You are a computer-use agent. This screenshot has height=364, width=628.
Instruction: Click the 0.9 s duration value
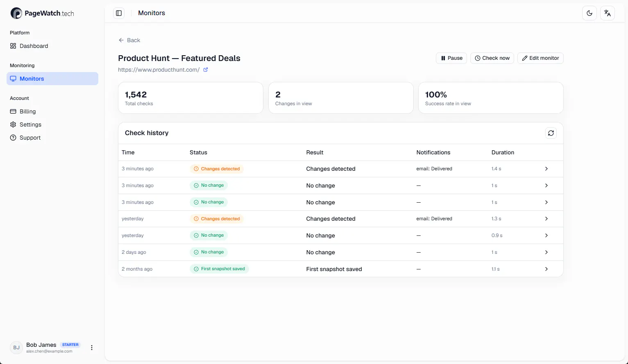[x=497, y=235]
